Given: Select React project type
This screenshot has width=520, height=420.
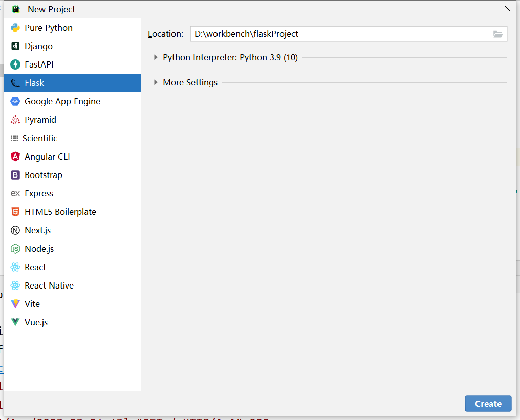Looking at the screenshot, I should 73,267.
